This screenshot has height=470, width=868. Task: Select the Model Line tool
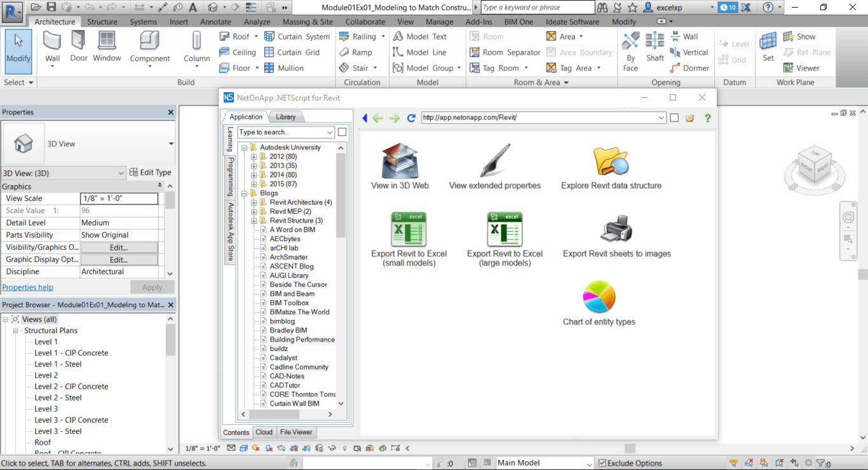(x=419, y=52)
